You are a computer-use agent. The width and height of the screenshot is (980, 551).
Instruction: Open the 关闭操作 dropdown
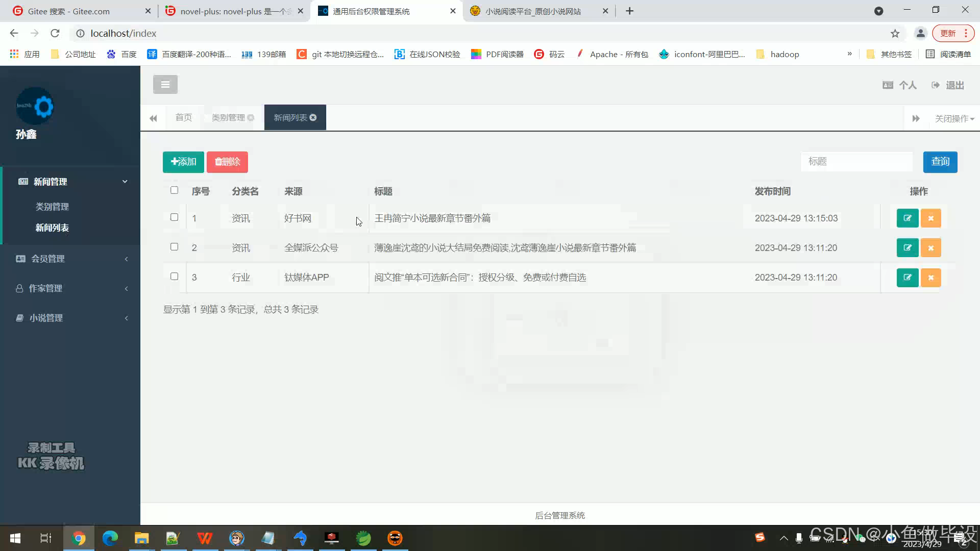954,118
